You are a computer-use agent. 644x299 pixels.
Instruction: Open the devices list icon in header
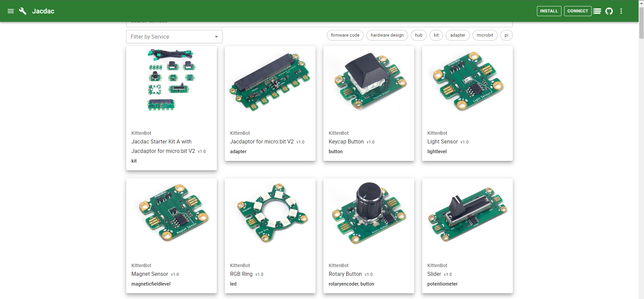coord(597,11)
